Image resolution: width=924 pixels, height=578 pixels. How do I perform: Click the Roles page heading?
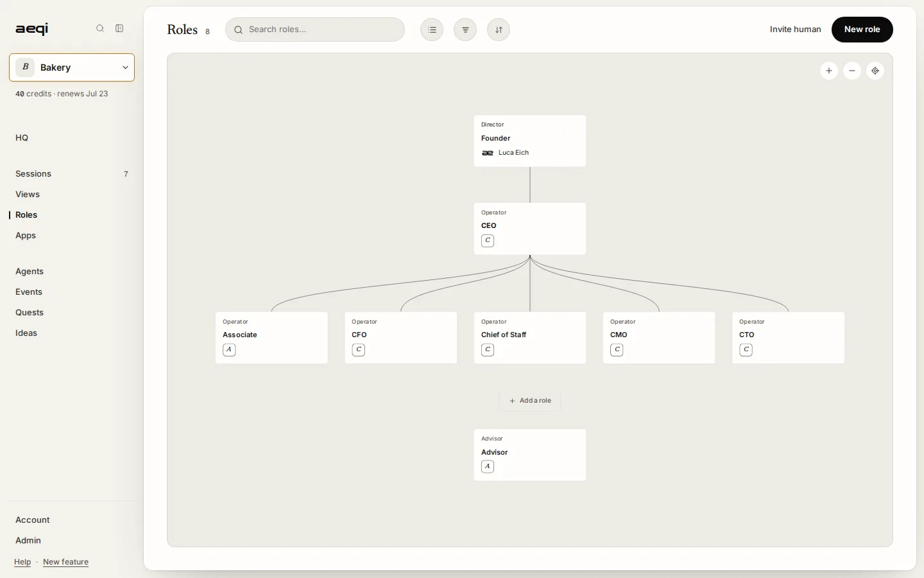[182, 30]
